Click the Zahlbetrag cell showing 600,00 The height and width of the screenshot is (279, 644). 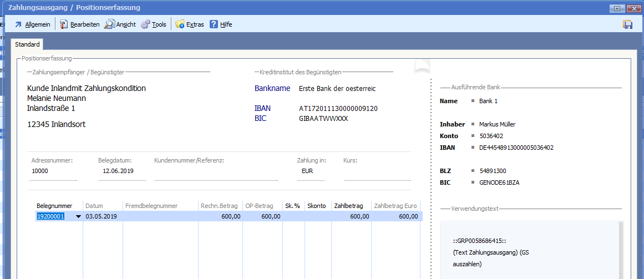pos(351,216)
